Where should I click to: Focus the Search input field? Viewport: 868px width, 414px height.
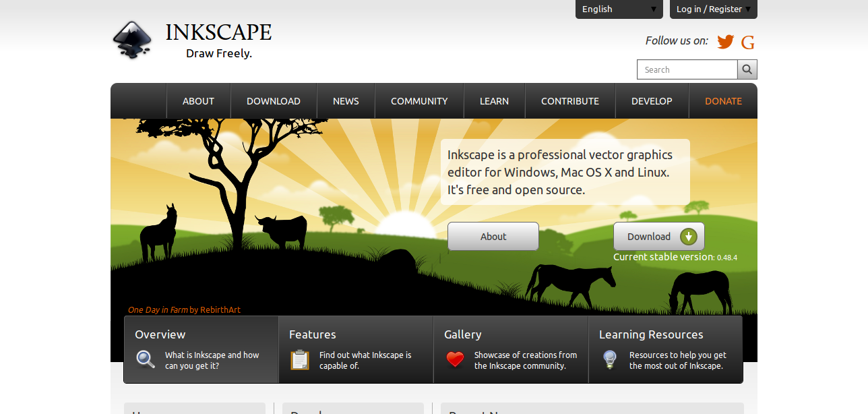687,69
